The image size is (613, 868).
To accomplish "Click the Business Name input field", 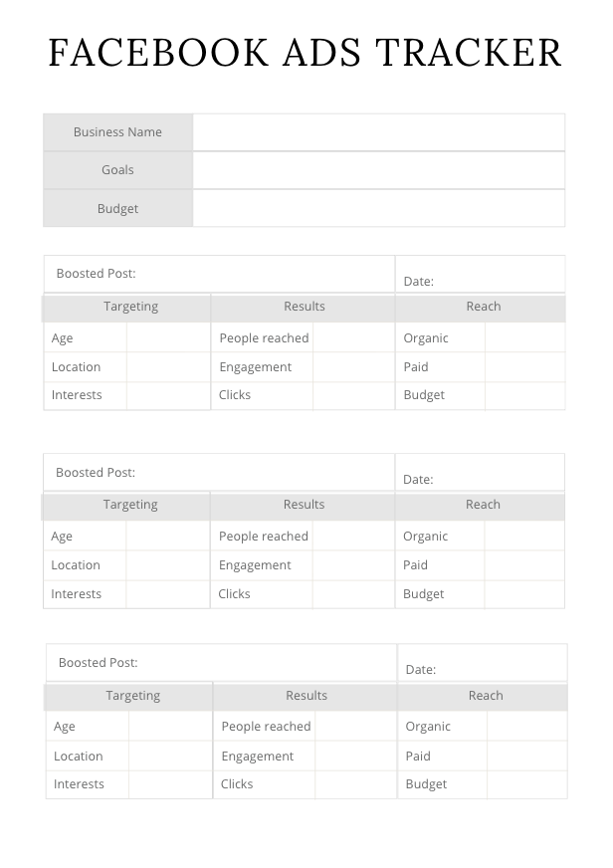I will (378, 132).
